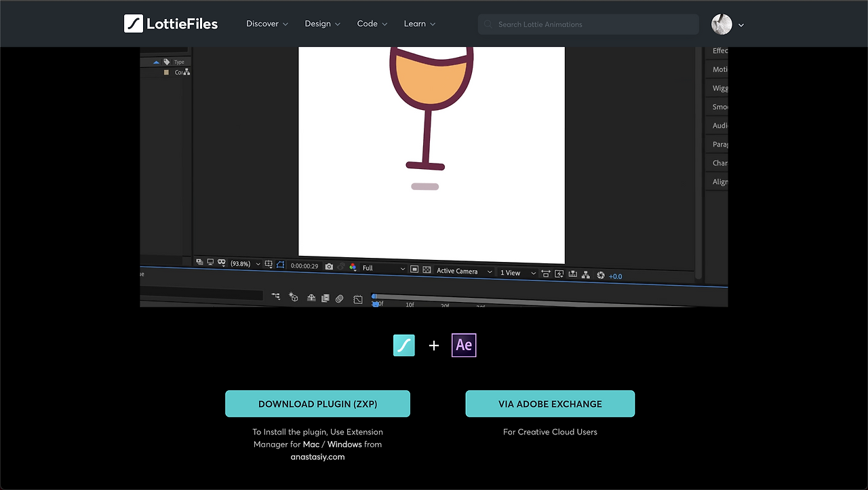The height and width of the screenshot is (490, 868).
Task: Take a snapshot with the camera icon
Action: (x=329, y=267)
